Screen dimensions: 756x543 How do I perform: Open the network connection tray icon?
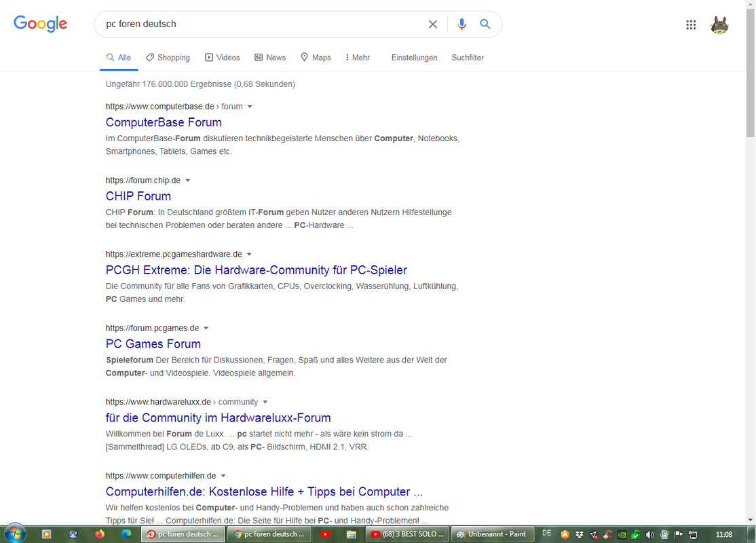click(x=693, y=534)
